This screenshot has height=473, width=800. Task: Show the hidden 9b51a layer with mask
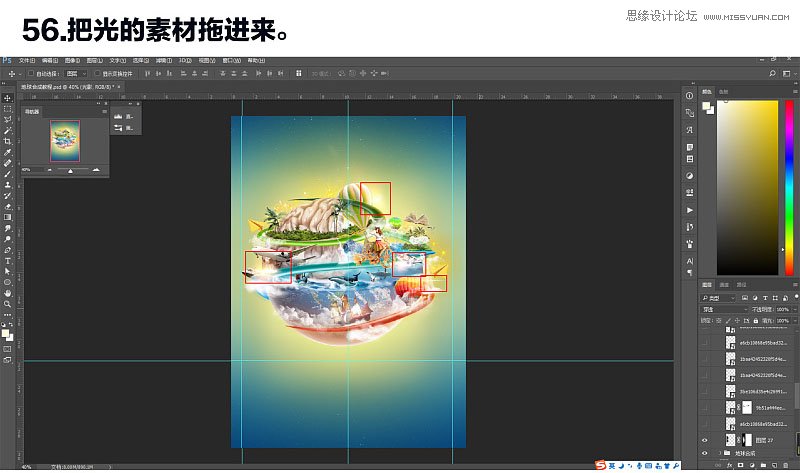pos(705,407)
